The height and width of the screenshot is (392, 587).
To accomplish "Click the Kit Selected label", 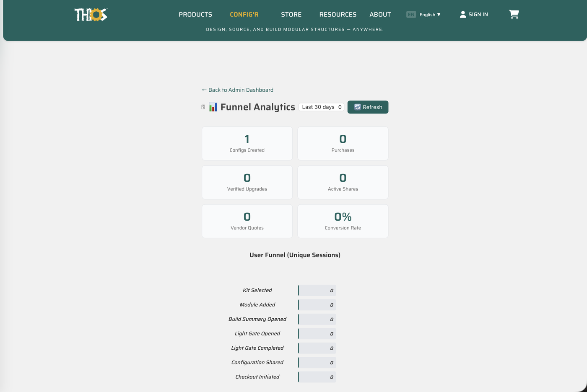I will pyautogui.click(x=257, y=290).
